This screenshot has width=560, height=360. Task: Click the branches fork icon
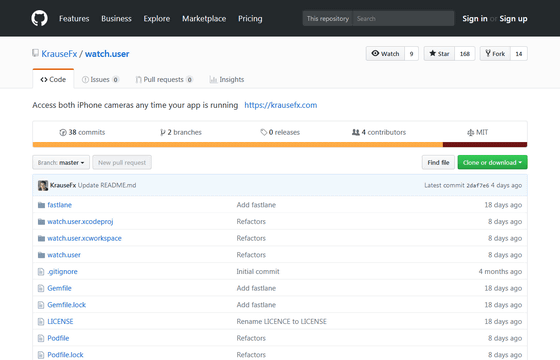tap(163, 132)
